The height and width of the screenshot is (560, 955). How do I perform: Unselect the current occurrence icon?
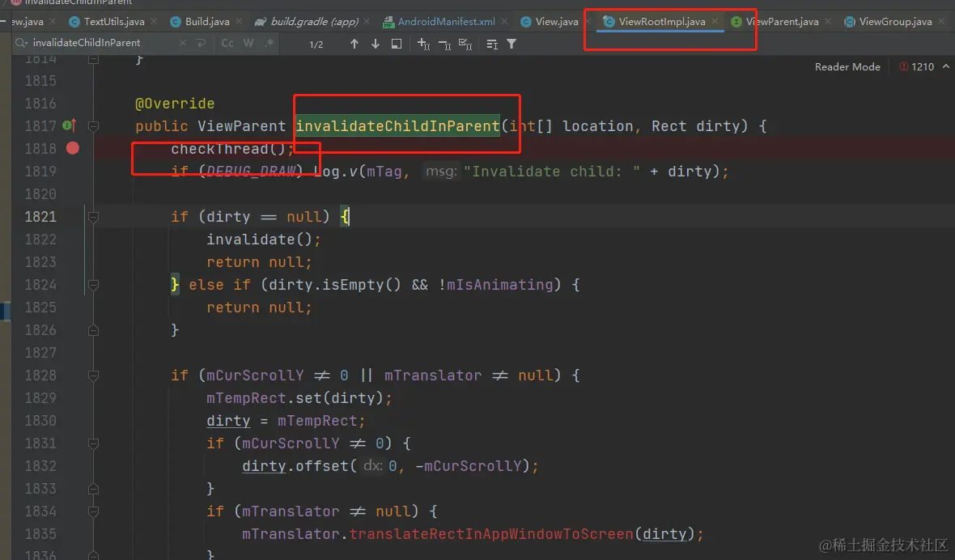coord(444,44)
